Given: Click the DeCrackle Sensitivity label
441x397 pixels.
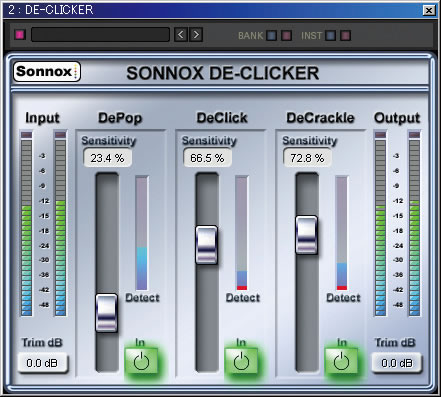Looking at the screenshot, I should [310, 141].
